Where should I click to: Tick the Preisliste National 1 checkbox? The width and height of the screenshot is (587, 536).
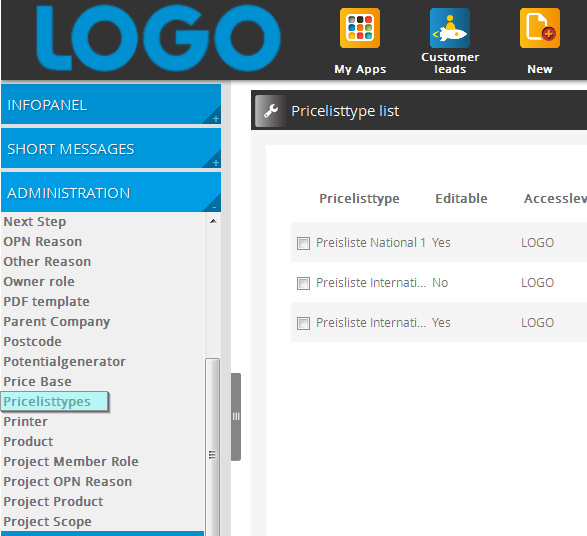303,243
